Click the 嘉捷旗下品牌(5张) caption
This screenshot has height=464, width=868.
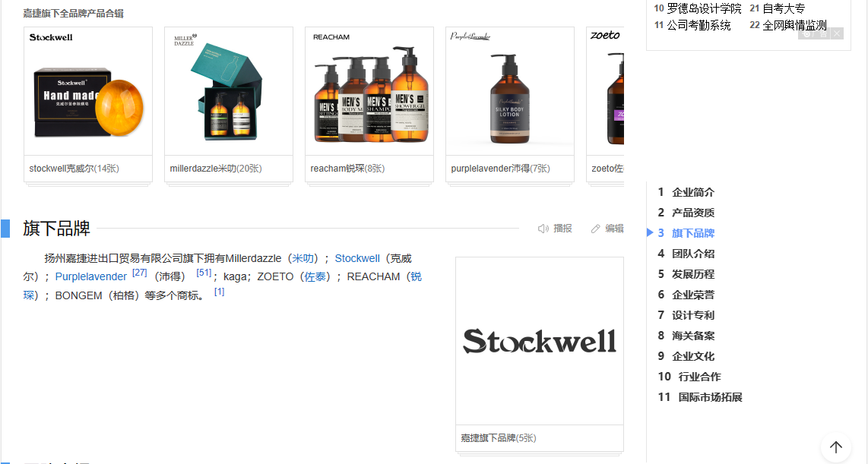click(x=498, y=438)
